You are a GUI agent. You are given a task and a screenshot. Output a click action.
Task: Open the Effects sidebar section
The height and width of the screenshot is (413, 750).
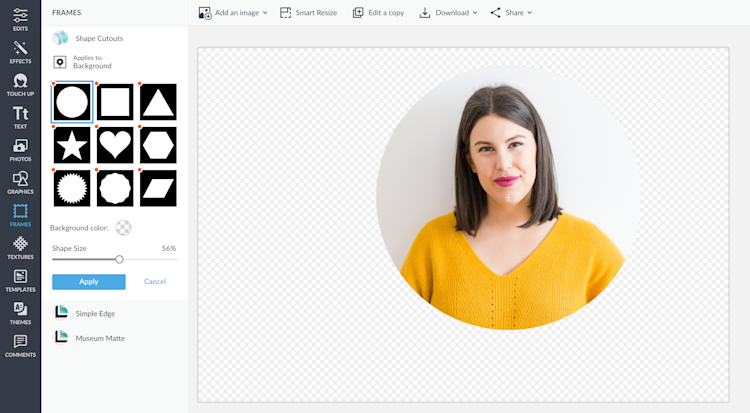click(20, 52)
